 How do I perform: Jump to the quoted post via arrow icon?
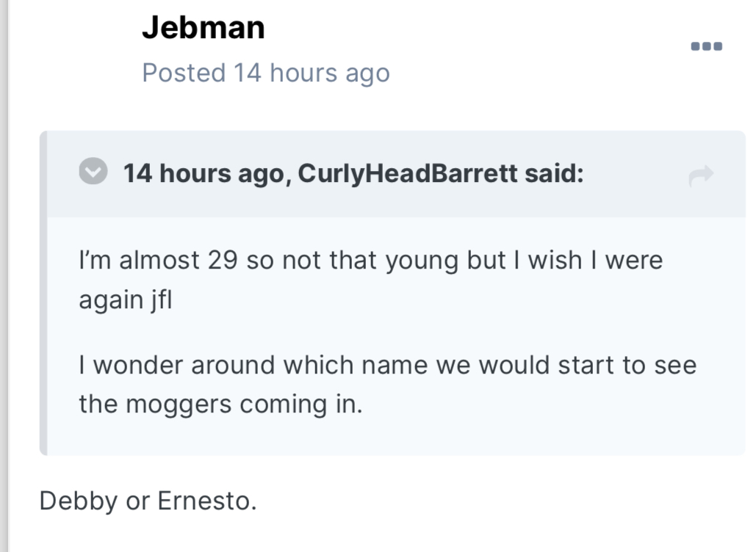[702, 175]
